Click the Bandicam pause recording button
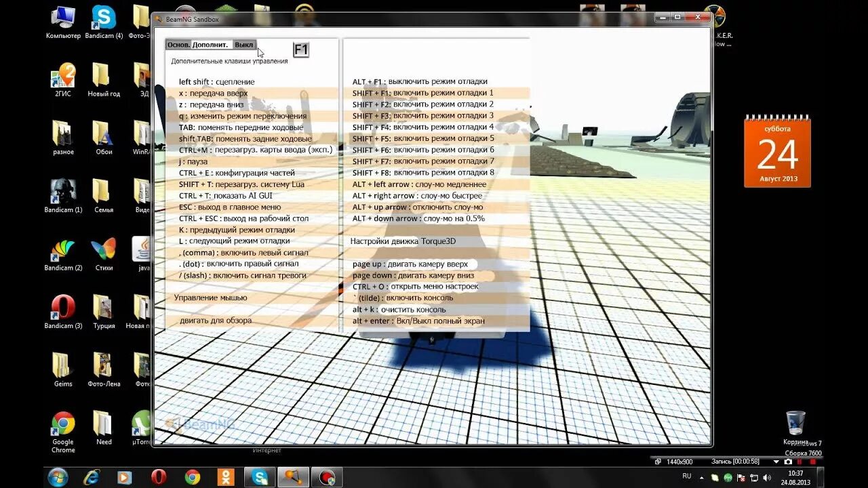The width and height of the screenshot is (868, 488). [800, 462]
